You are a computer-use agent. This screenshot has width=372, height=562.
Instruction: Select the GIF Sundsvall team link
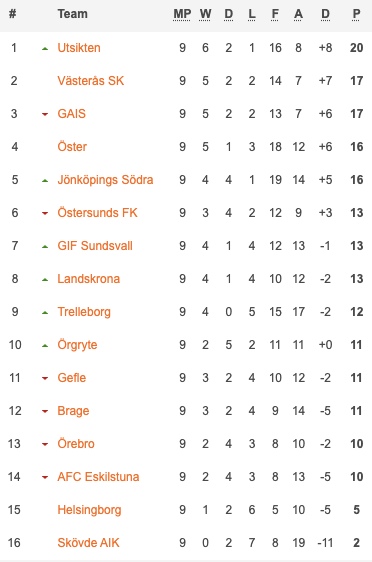[95, 246]
